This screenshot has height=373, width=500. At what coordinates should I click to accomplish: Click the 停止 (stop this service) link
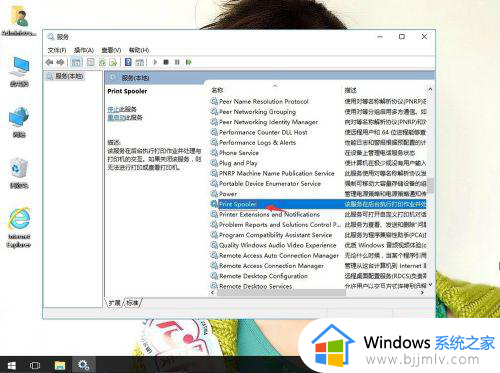(x=113, y=109)
